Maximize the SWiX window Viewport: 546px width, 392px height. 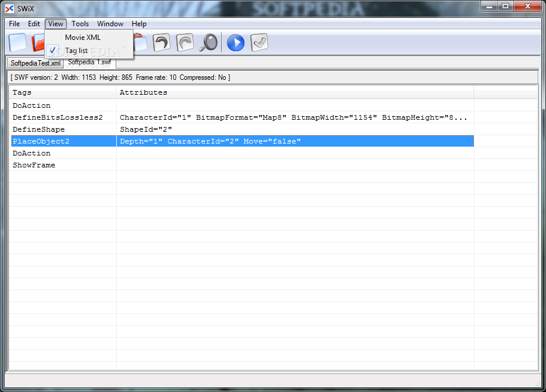(505, 7)
